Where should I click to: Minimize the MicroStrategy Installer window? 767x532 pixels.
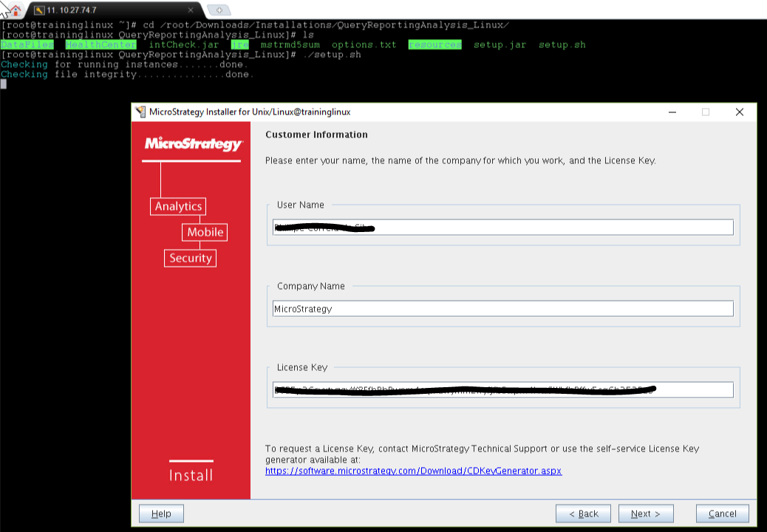point(672,112)
